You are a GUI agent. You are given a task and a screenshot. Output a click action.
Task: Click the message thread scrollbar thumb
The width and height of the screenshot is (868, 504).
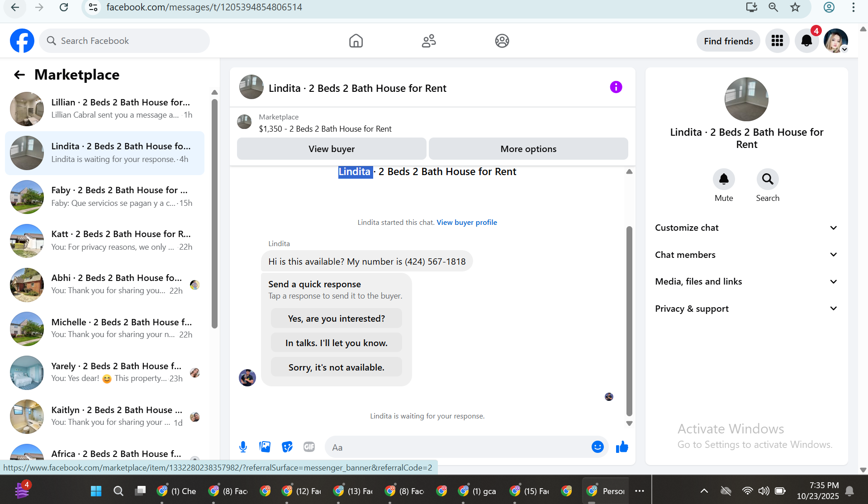coord(629,320)
